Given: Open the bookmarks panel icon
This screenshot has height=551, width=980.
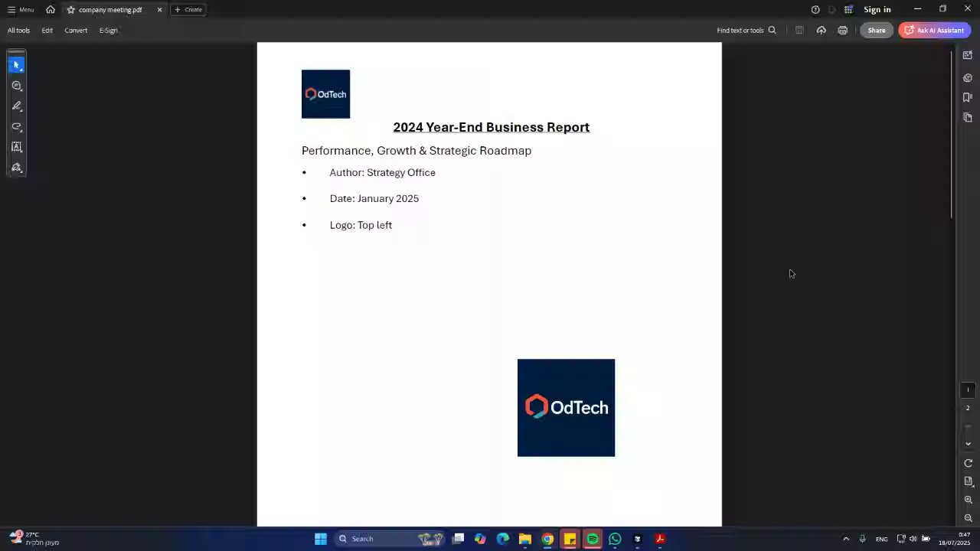Looking at the screenshot, I should click(968, 97).
